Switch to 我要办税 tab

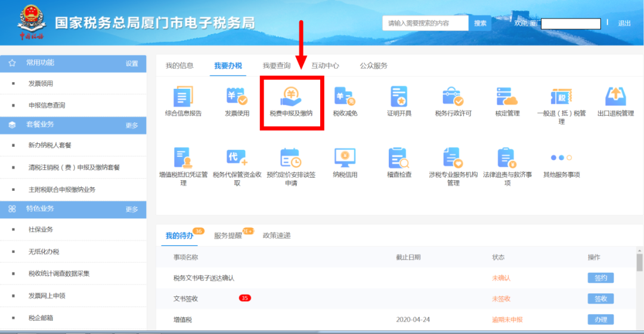tap(228, 66)
